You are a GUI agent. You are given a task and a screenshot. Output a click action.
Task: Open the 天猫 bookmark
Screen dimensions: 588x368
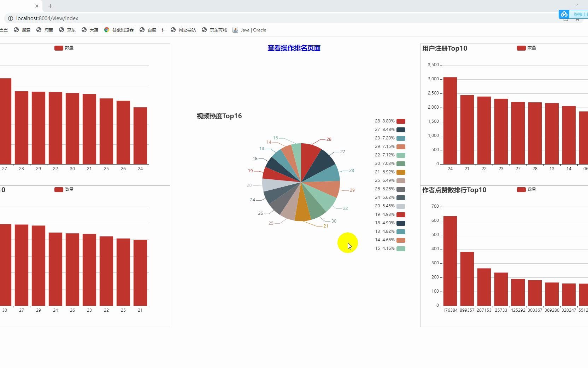[x=90, y=30]
